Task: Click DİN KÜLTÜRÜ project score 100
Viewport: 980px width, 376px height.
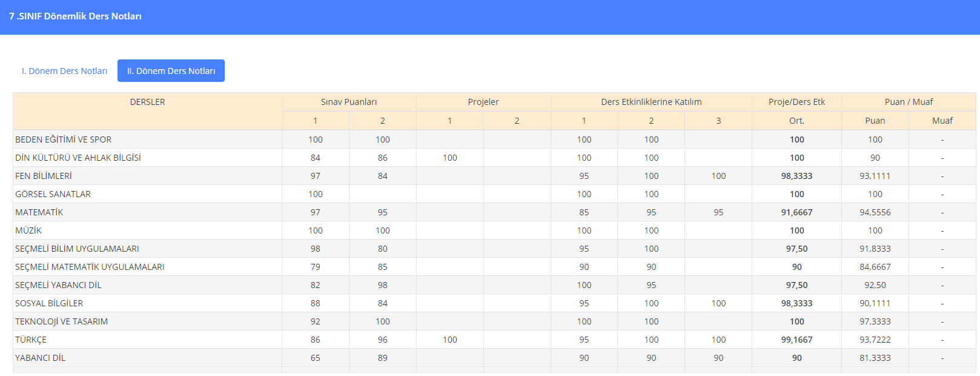Action: tap(450, 158)
